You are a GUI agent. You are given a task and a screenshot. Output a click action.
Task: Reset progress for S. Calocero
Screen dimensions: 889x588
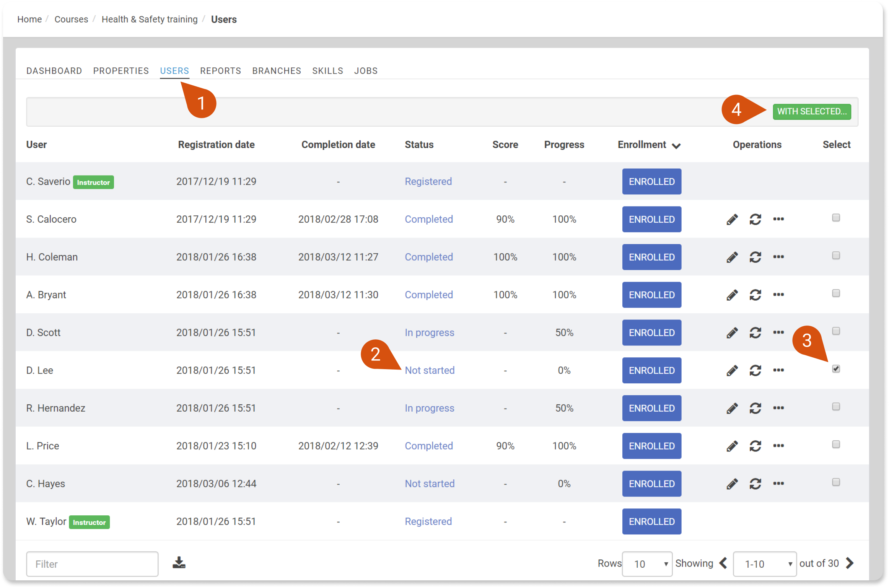(755, 220)
